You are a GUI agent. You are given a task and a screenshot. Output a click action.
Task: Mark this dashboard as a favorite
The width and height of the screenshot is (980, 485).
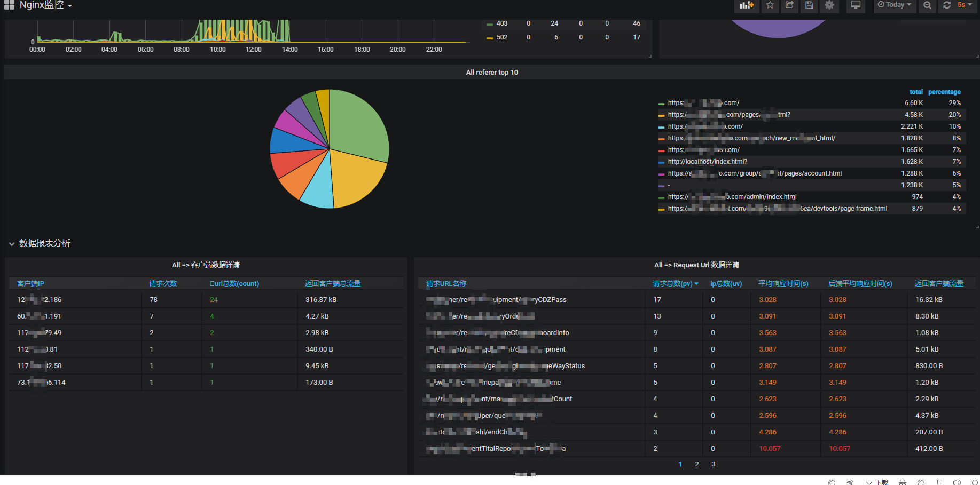pos(770,6)
